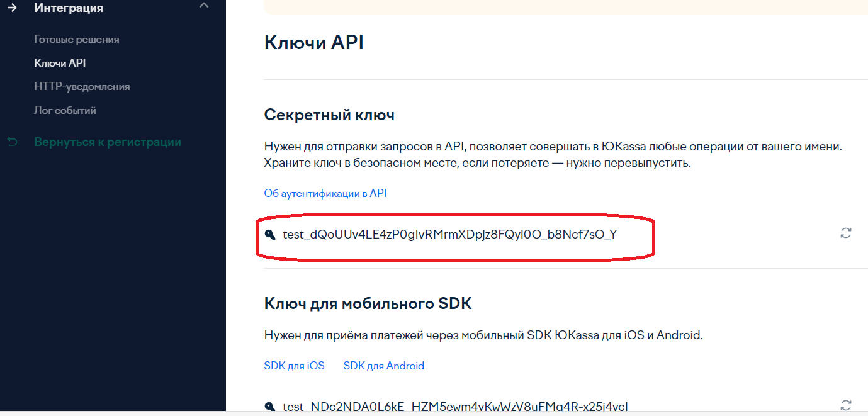The height and width of the screenshot is (416, 868).
Task: Open Готовые решения in sidebar
Action: (x=76, y=40)
